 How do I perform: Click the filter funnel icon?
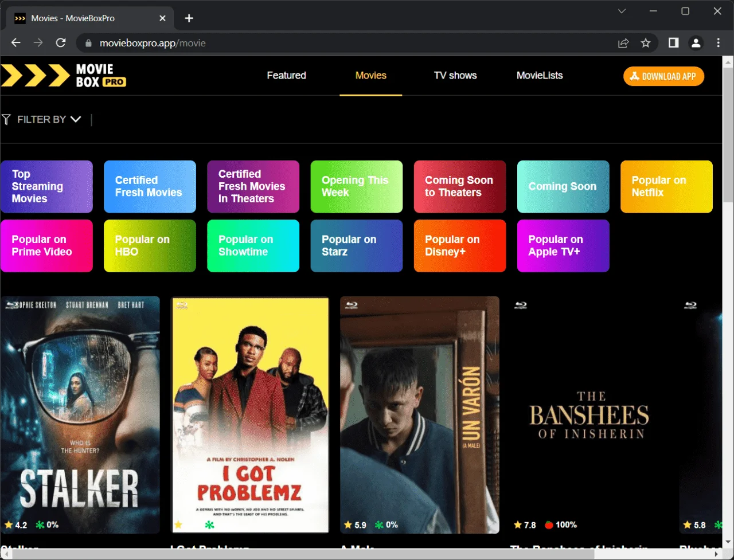6,119
